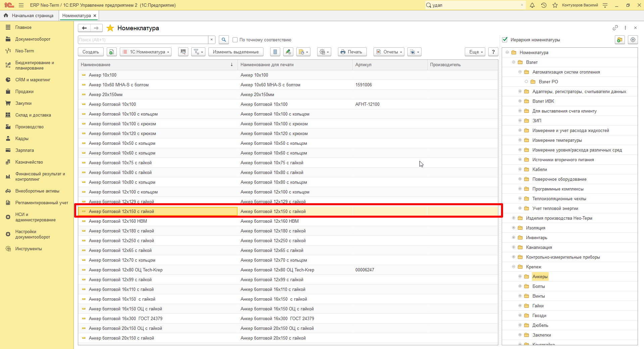Select the Анкеры folder in tree

click(x=540, y=276)
